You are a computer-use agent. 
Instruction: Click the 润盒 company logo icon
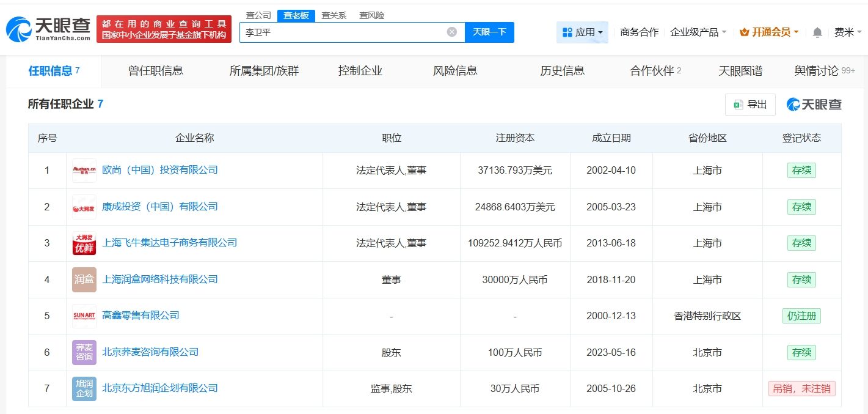coord(84,279)
